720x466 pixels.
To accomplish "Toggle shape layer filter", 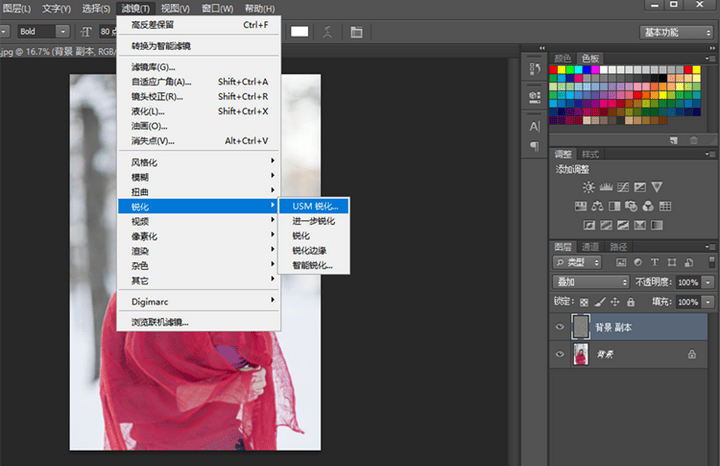I will pos(672,262).
